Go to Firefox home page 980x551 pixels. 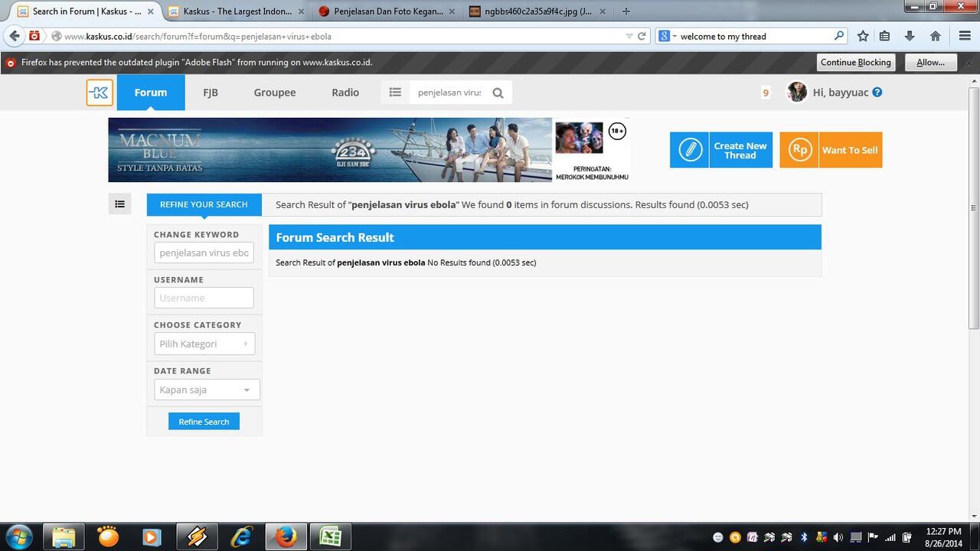tap(935, 36)
